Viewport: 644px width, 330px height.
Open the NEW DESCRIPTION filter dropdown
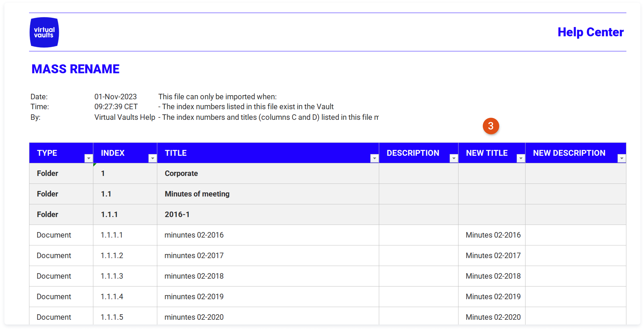[x=621, y=158]
